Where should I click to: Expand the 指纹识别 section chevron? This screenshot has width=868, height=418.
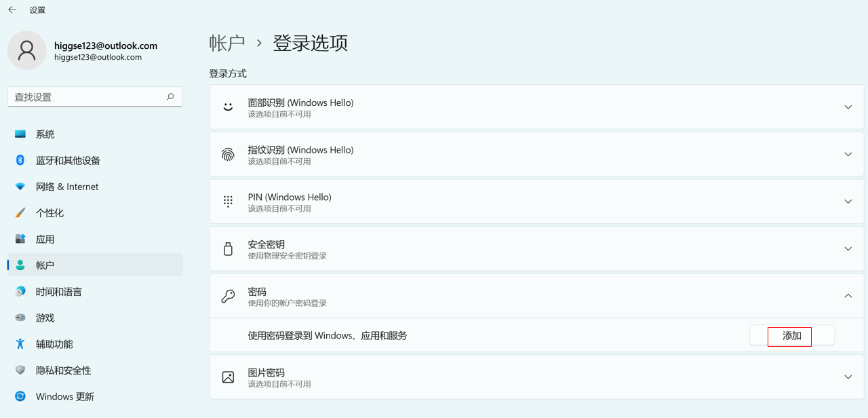point(848,155)
